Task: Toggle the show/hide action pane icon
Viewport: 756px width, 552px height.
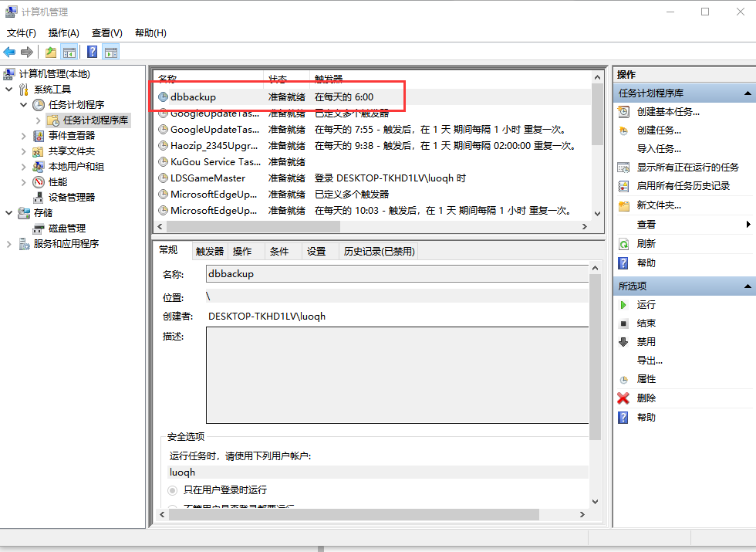Action: (x=111, y=52)
